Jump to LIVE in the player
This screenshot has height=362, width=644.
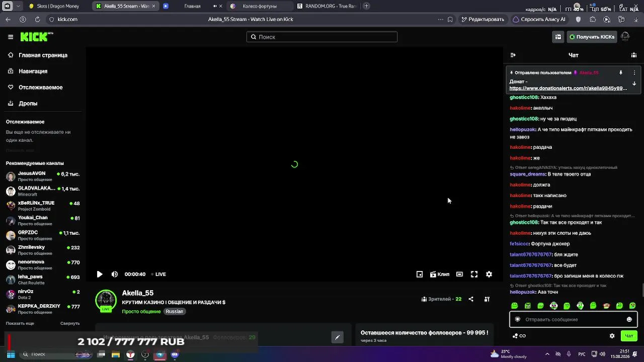coord(159,274)
